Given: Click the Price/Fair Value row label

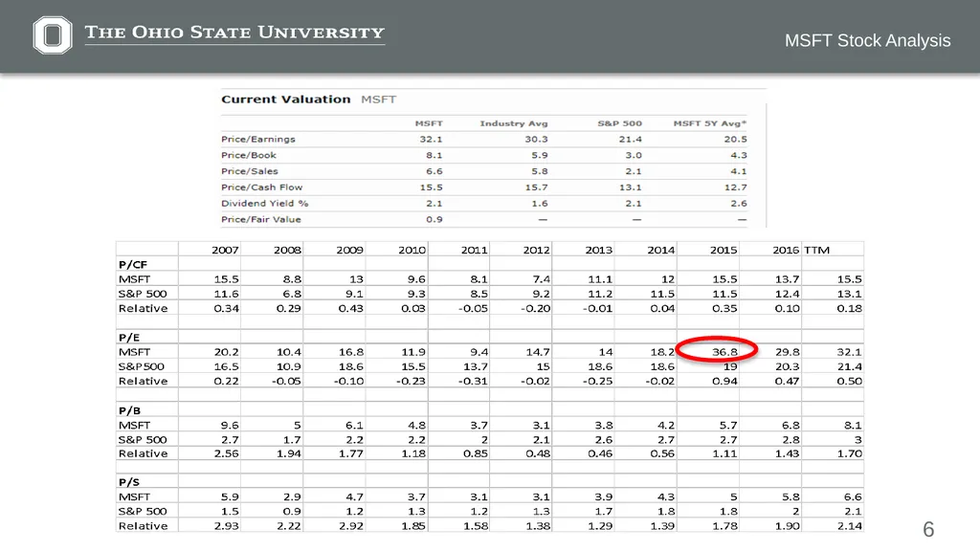Looking at the screenshot, I should coord(261,220).
